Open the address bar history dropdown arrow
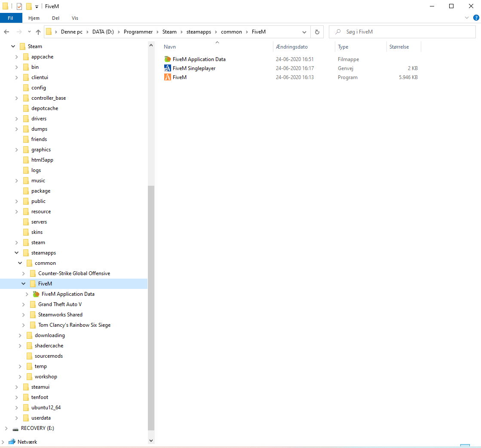The image size is (481, 448). click(304, 31)
